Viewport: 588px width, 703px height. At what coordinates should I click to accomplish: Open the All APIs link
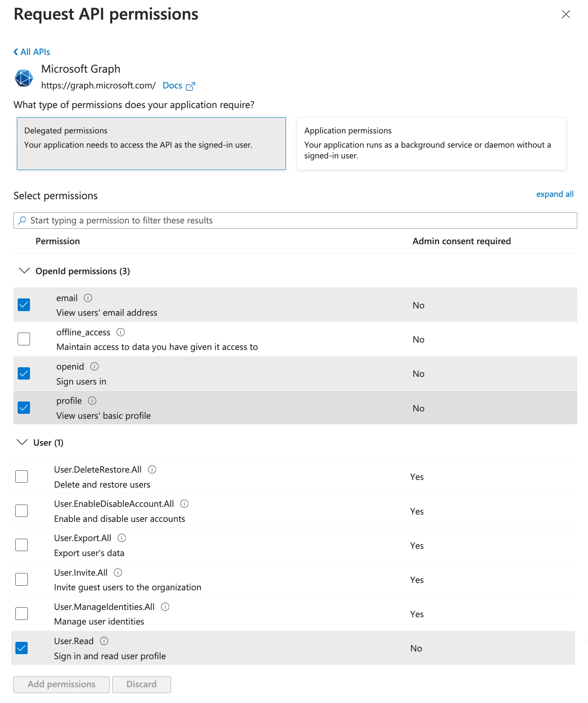pos(35,51)
